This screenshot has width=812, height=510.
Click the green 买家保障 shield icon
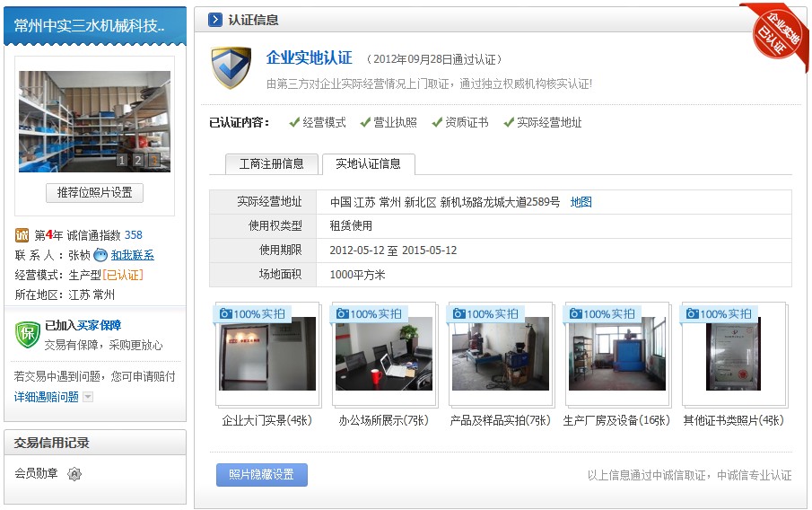(x=26, y=333)
